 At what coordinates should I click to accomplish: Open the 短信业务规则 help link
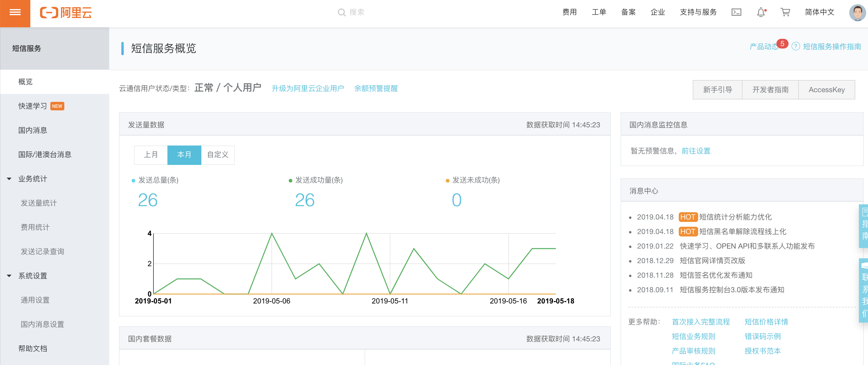click(x=693, y=337)
